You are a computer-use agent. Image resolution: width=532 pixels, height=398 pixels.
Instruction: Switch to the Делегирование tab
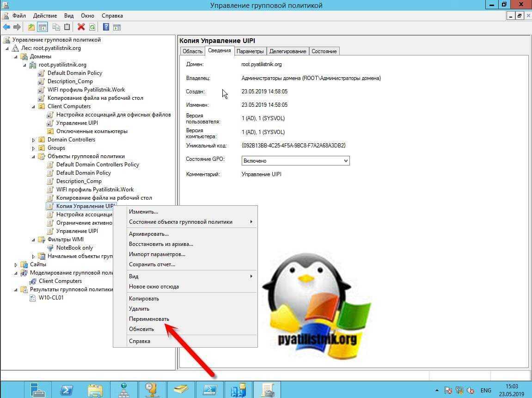click(287, 51)
